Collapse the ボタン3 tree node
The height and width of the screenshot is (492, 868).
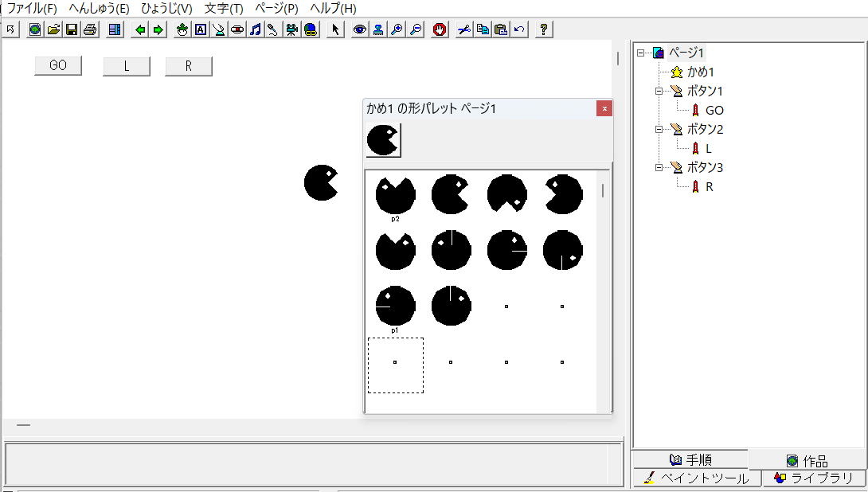click(659, 167)
